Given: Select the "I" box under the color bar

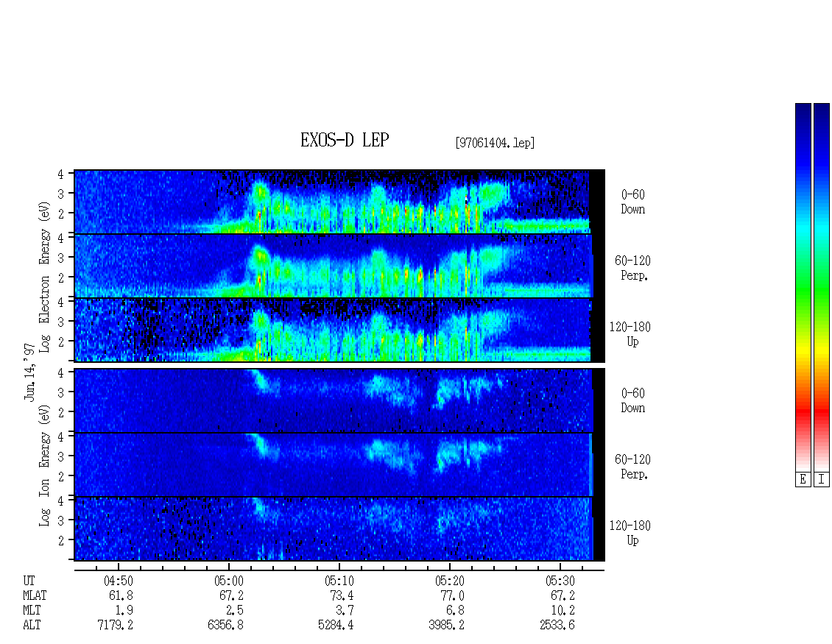Looking at the screenshot, I should (x=822, y=479).
